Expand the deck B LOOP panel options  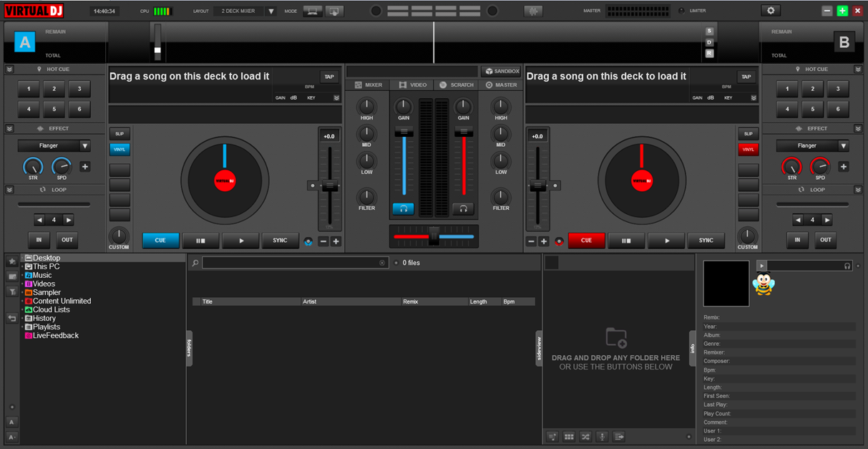(858, 190)
